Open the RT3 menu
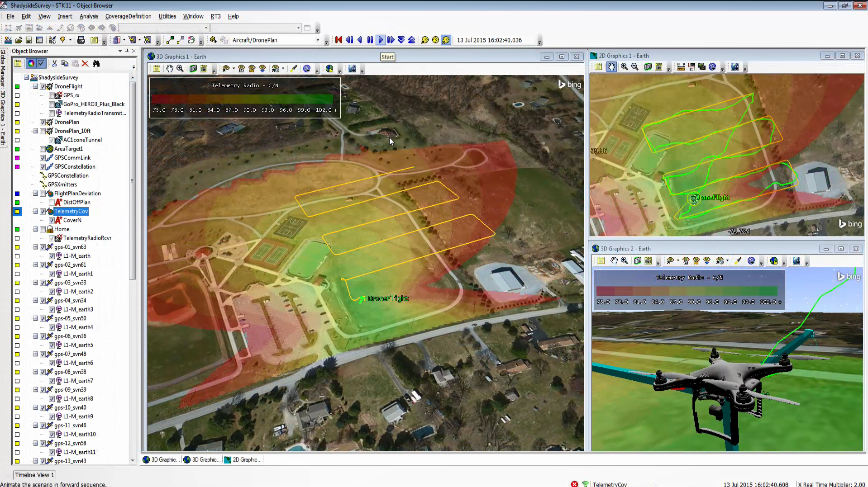 point(215,16)
